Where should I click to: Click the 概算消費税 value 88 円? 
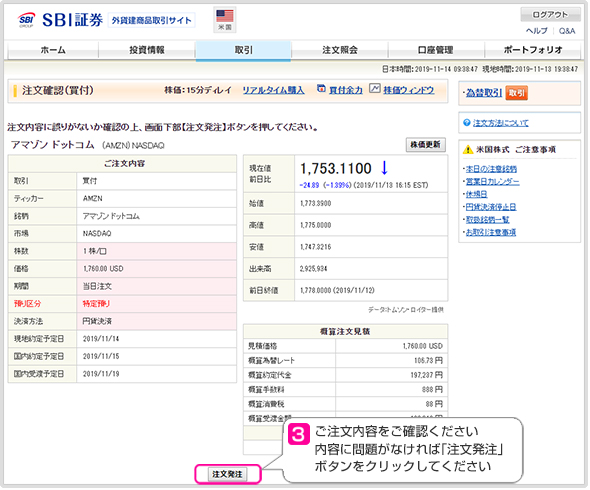434,404
